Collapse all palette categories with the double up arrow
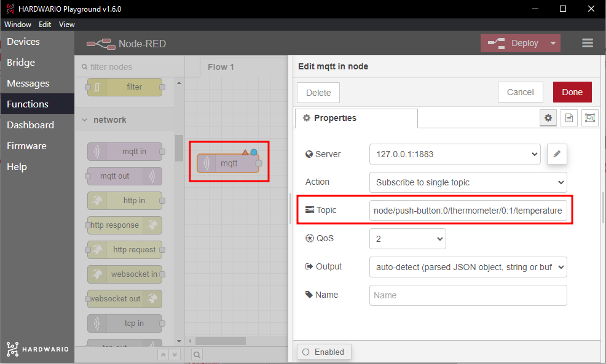This screenshot has height=364, width=606. coord(163,355)
